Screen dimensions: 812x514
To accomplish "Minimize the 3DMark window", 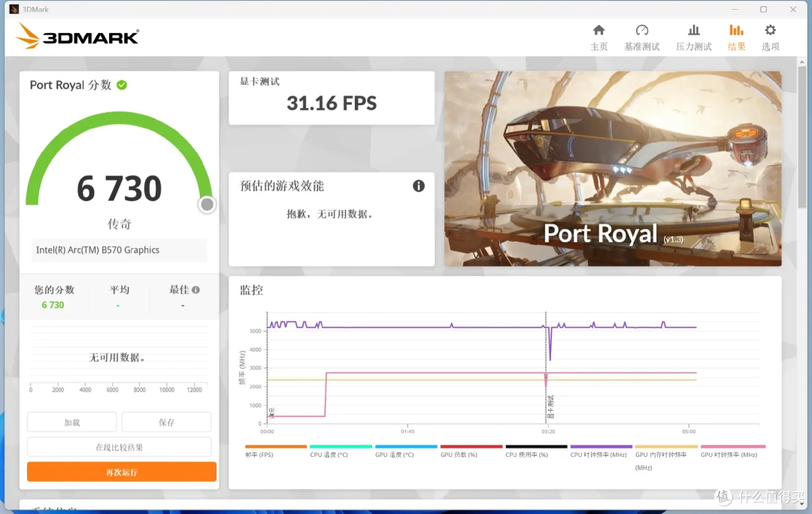I will tap(735, 9).
